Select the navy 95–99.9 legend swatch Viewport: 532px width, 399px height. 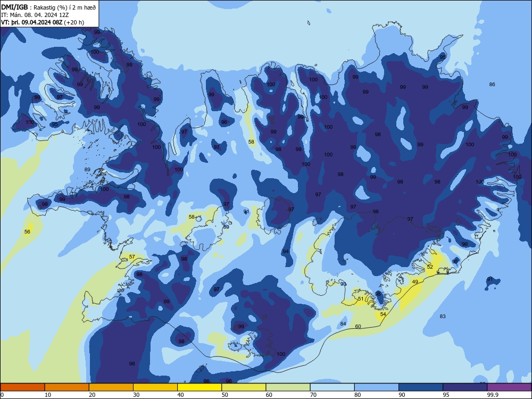point(465,387)
